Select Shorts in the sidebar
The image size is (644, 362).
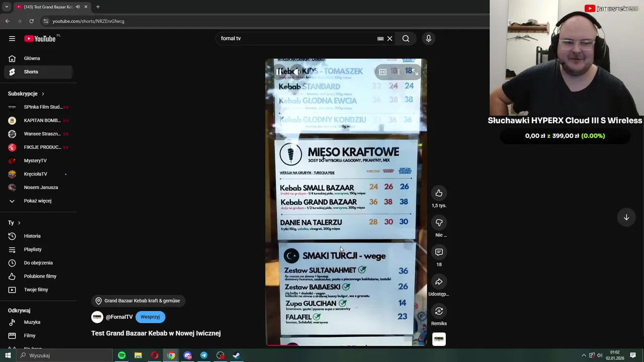38,72
